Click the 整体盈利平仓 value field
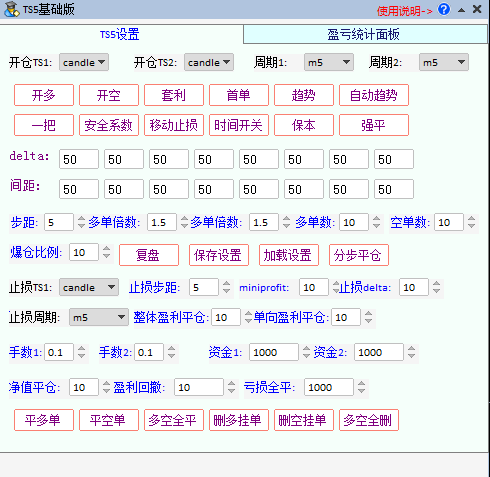 pos(226,317)
